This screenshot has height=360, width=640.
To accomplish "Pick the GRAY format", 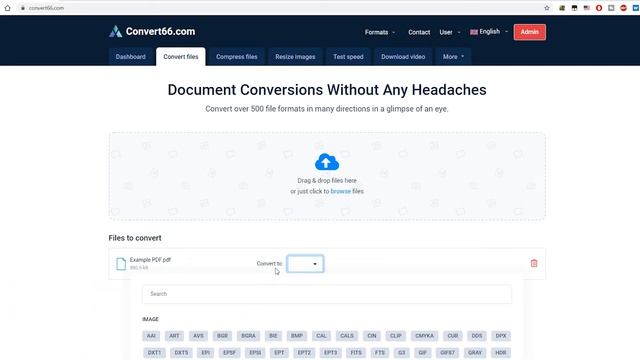I will tap(475, 352).
